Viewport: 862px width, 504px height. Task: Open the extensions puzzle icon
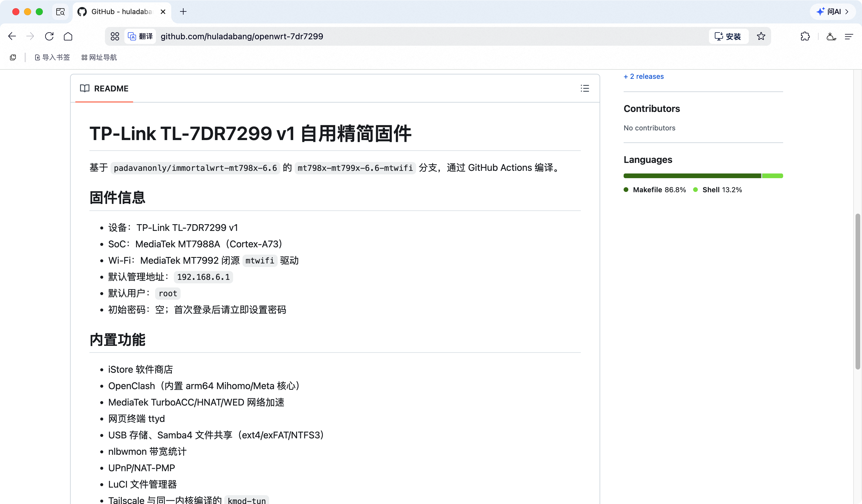point(805,36)
